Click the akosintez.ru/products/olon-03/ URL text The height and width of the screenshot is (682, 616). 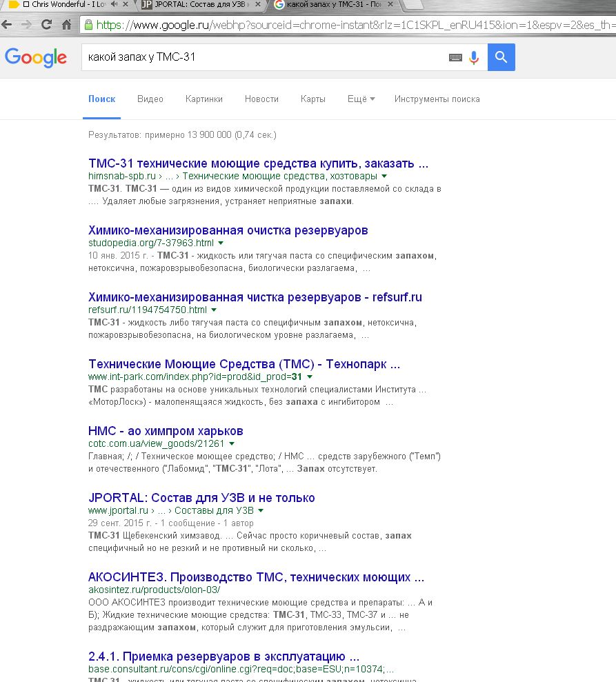(x=154, y=590)
